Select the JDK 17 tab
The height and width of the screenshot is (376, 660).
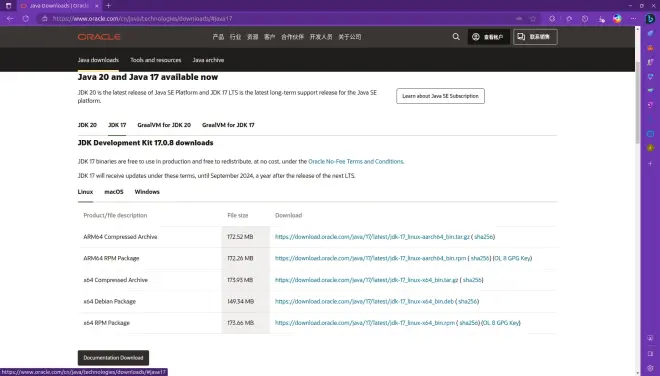(117, 125)
